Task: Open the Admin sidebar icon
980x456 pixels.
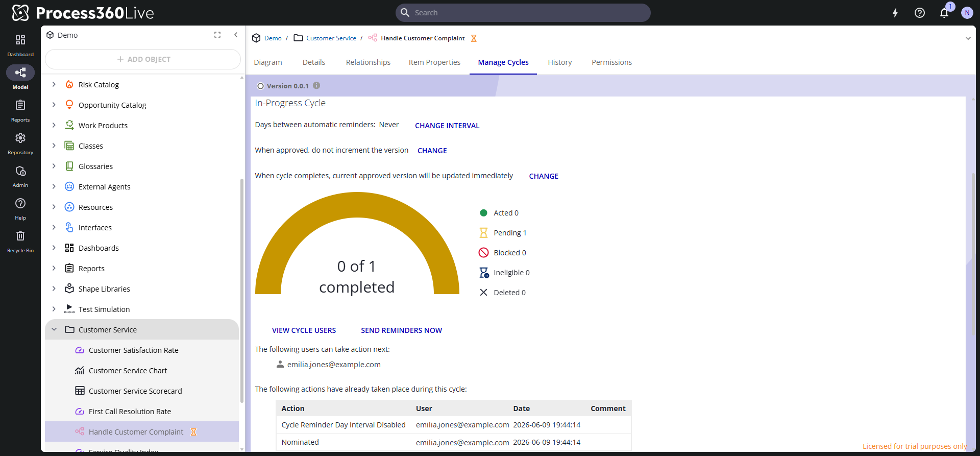Action: click(20, 171)
